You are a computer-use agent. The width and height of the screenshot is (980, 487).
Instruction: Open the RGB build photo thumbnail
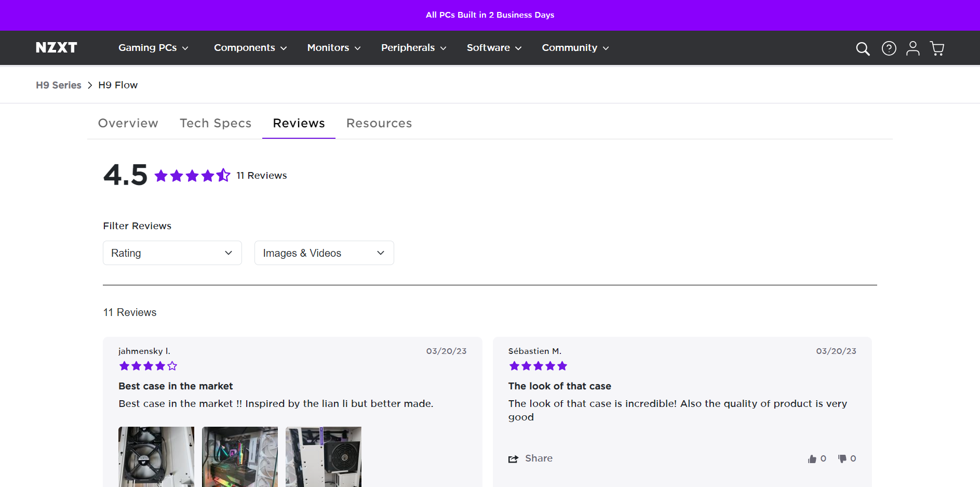[240, 456]
